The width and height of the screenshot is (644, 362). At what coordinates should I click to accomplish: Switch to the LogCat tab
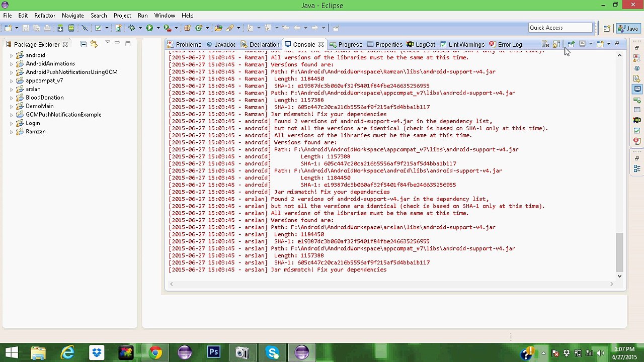click(421, 45)
